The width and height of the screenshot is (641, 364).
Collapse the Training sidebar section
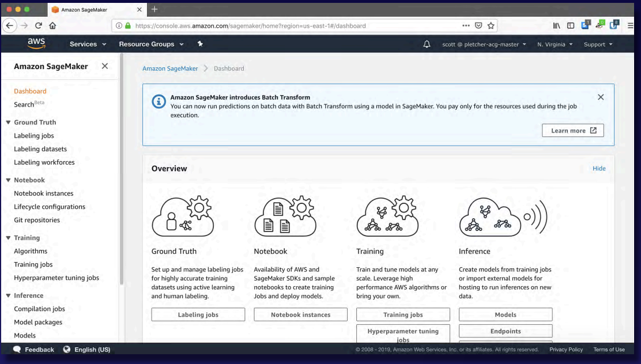8,238
